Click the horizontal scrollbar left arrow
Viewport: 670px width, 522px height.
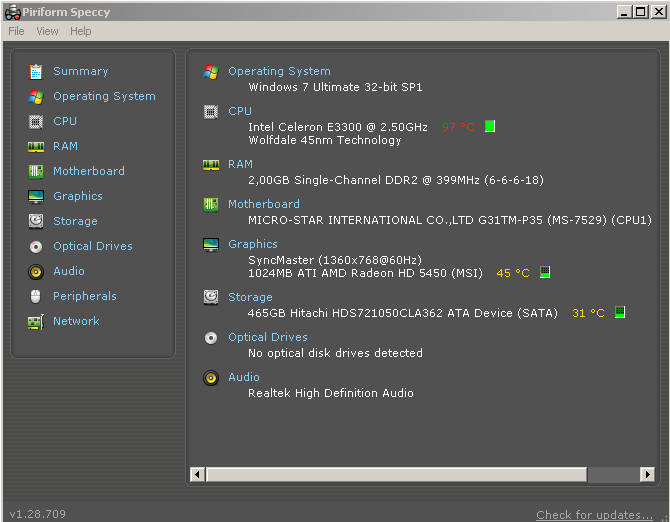(x=197, y=474)
